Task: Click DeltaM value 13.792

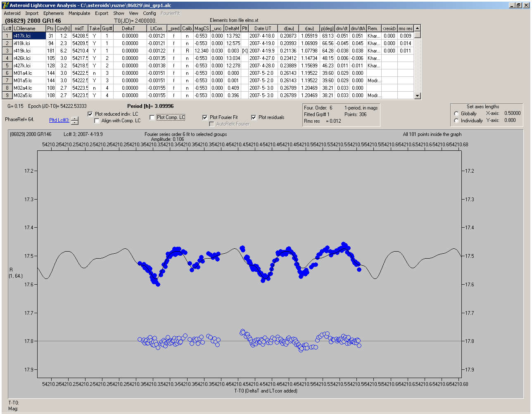Action: pos(233,36)
